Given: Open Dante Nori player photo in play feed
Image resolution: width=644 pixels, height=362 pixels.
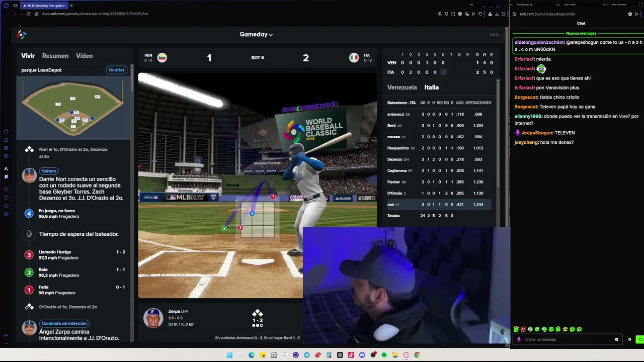Looking at the screenshot, I should coord(29,175).
